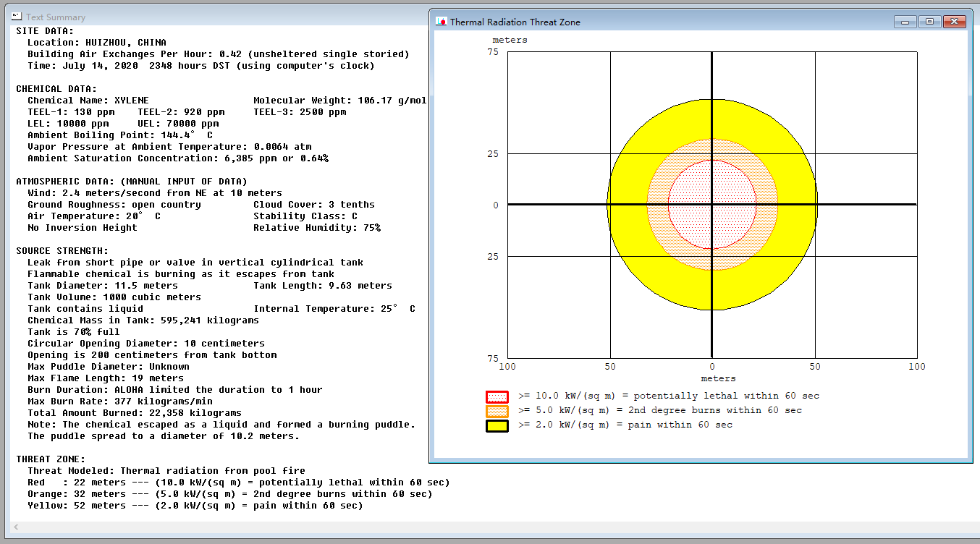Click 'Air Temperature: 20° C' text
The height and width of the screenshot is (544, 980).
pyautogui.click(x=94, y=216)
